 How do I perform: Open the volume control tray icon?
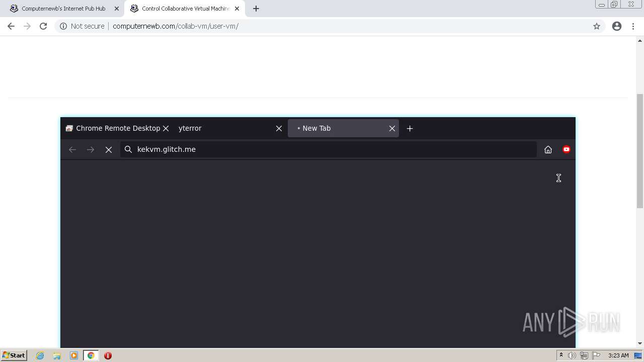coord(572,355)
